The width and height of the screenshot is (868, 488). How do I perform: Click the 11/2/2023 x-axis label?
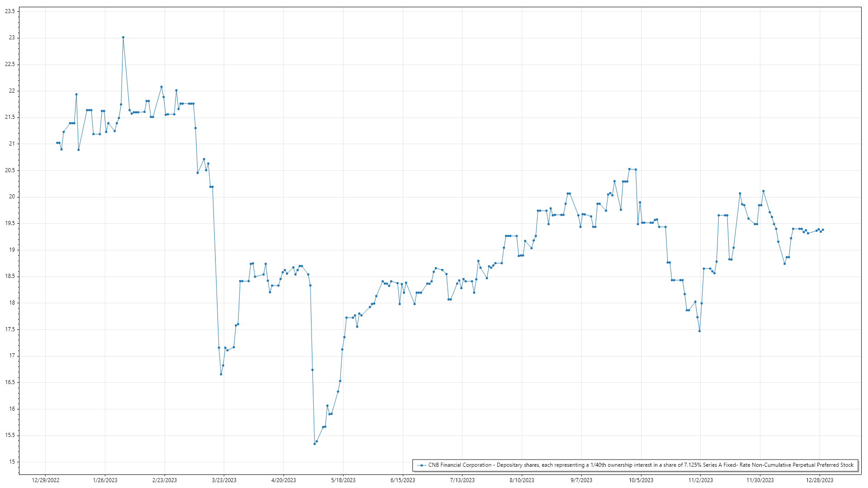(x=700, y=480)
